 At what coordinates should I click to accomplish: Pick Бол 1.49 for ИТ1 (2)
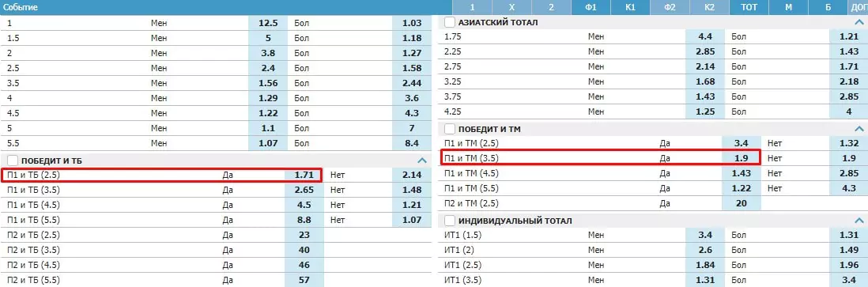[x=848, y=250]
